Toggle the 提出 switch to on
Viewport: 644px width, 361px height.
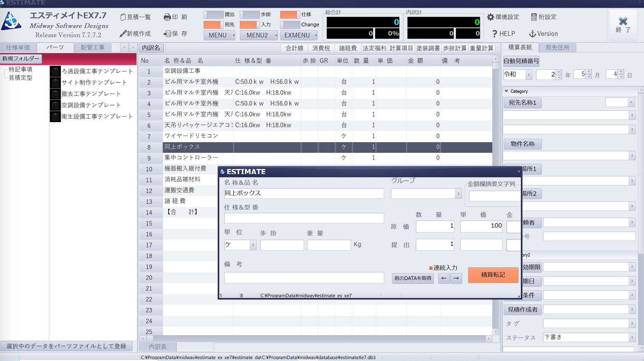click(213, 14)
